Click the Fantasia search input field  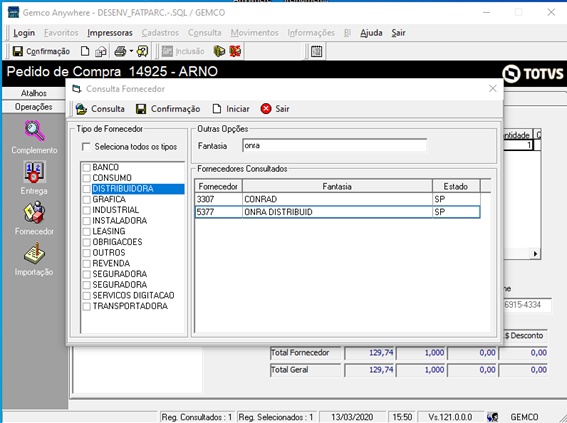[x=334, y=146]
